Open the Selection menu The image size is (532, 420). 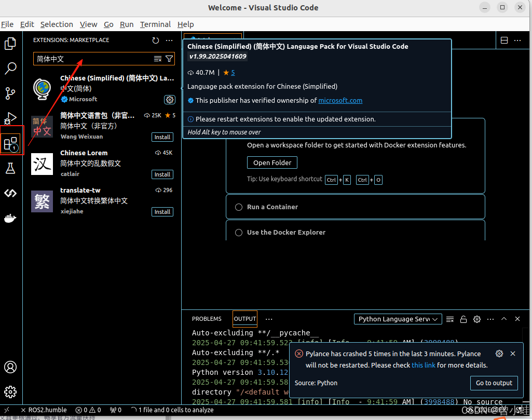57,24
